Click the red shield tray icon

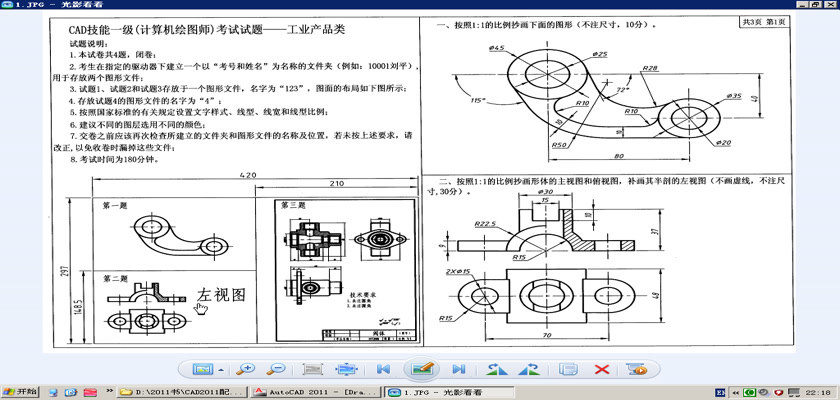coord(779,393)
